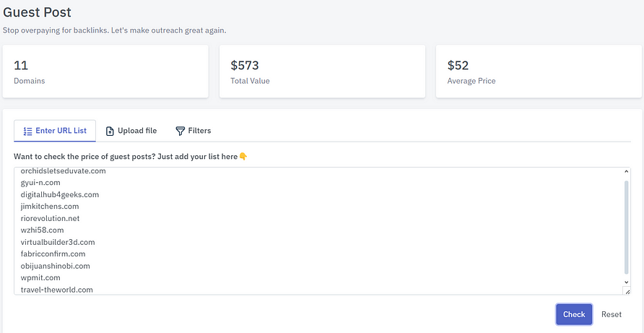Click the list icon beside Enter URL List

coord(27,131)
